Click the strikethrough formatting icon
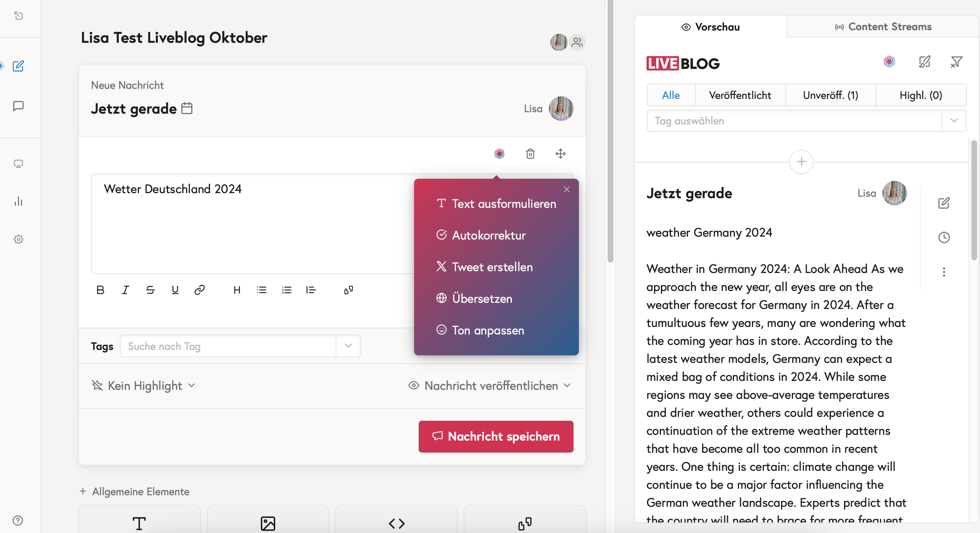 click(150, 290)
